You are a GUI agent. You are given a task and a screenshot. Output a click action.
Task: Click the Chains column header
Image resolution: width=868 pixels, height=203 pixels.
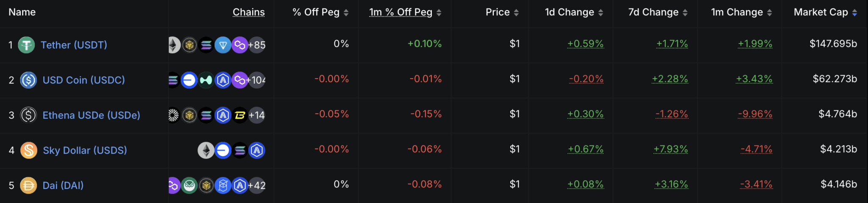click(x=249, y=12)
